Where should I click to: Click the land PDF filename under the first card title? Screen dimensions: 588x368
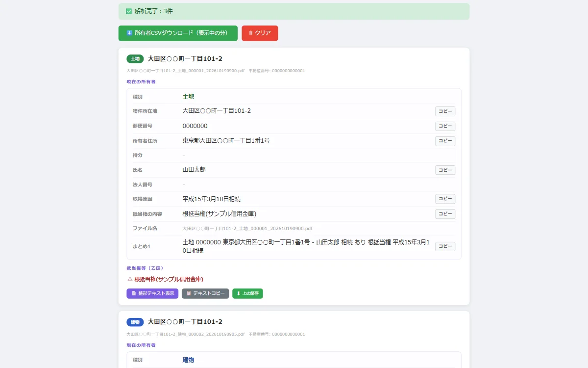[x=186, y=71]
